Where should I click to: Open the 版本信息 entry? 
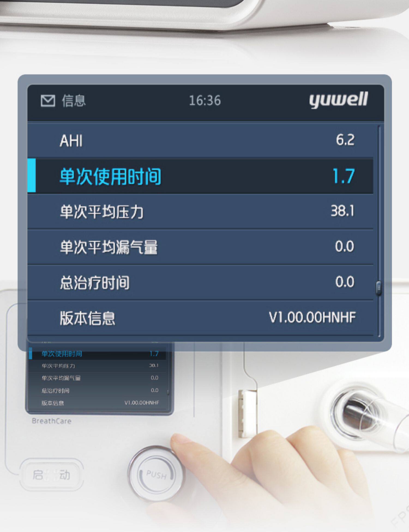pyautogui.click(x=200, y=318)
